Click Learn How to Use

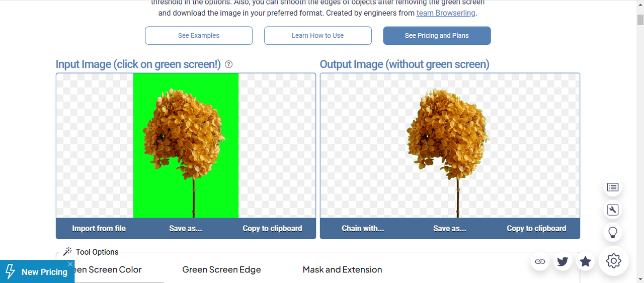click(318, 36)
